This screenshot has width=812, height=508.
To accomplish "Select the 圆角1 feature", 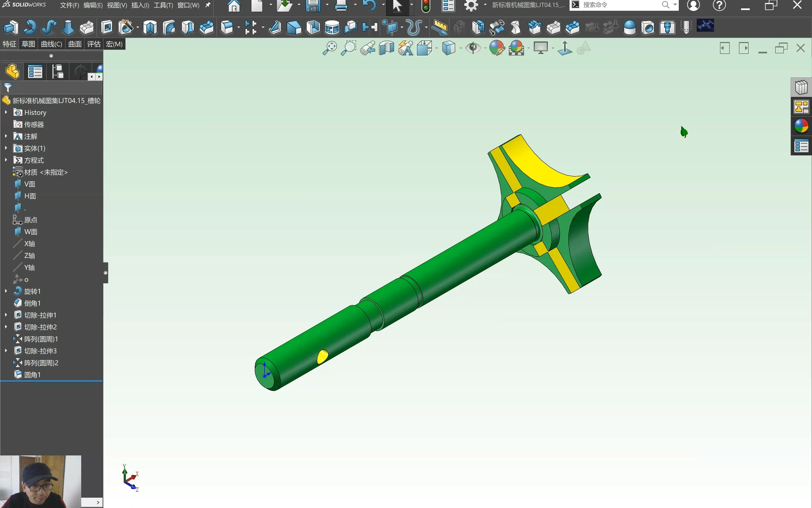I will click(x=27, y=375).
